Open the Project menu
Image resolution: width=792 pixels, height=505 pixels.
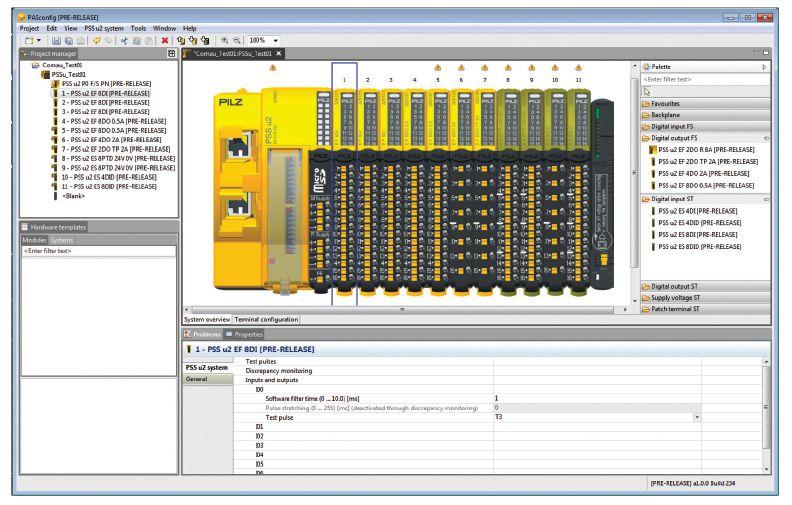pos(29,28)
